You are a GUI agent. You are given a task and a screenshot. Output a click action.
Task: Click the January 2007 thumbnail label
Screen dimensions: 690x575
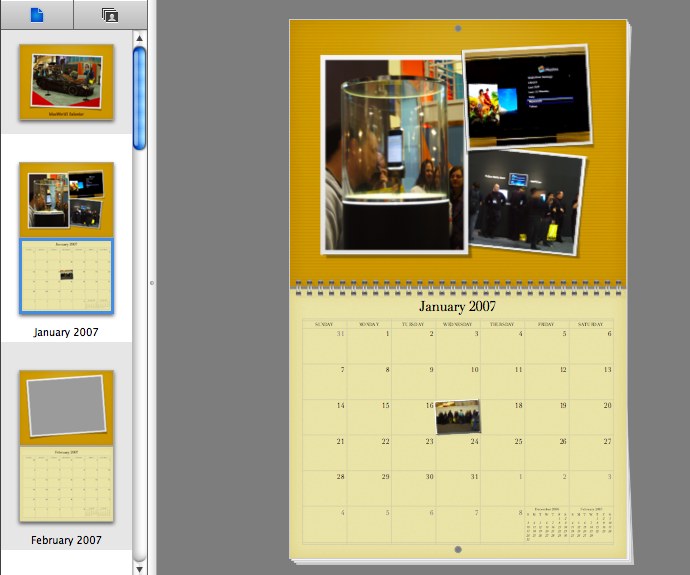(66, 332)
